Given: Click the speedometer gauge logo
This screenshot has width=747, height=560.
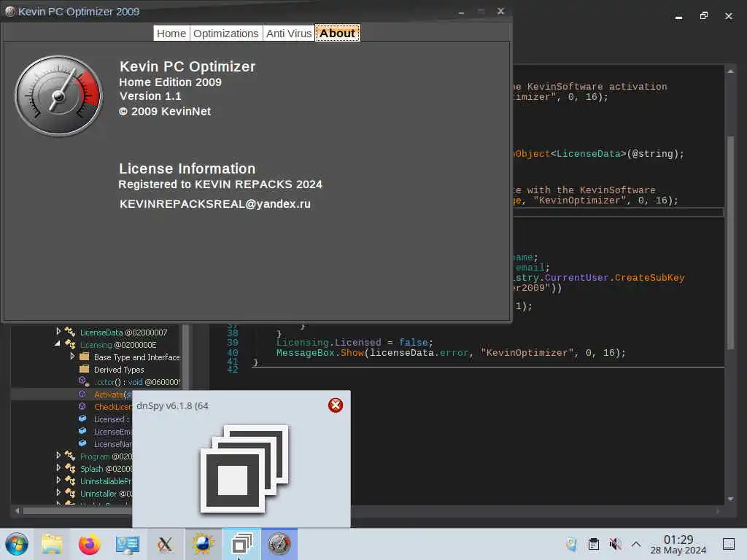Looking at the screenshot, I should [x=58, y=96].
